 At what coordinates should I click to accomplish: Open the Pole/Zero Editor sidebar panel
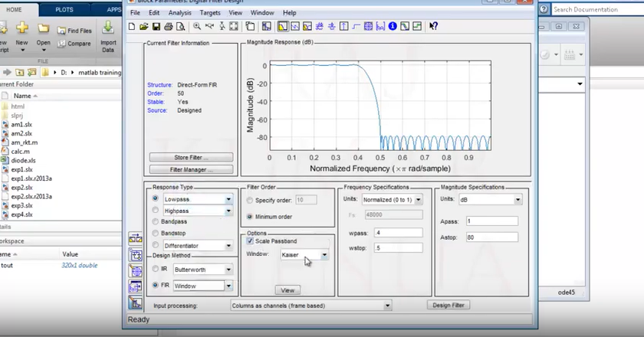(x=136, y=271)
